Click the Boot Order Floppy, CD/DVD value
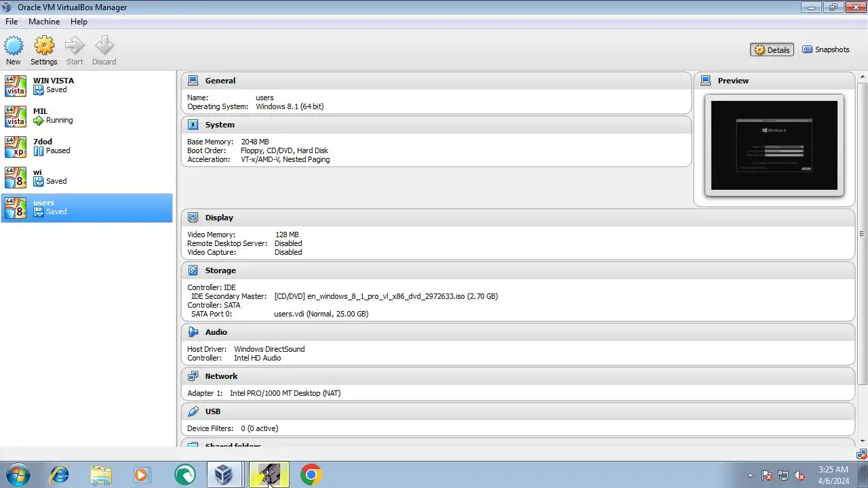 point(284,150)
